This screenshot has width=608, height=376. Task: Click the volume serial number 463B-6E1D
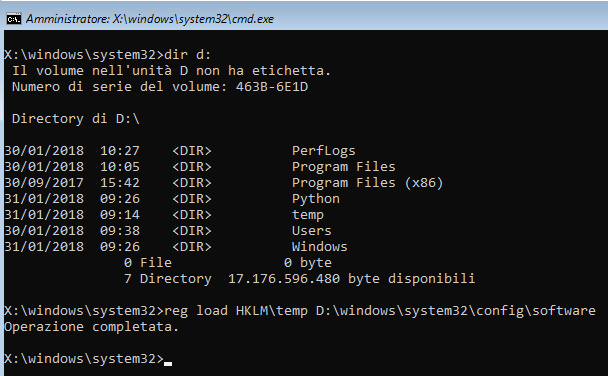pos(272,86)
